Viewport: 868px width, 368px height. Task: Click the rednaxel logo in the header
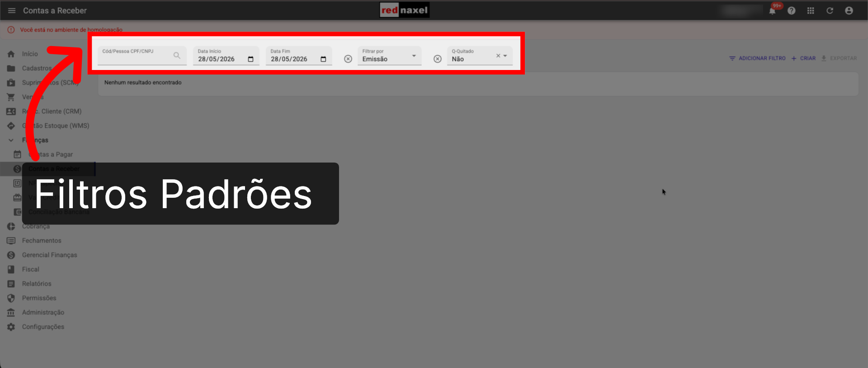pos(405,10)
